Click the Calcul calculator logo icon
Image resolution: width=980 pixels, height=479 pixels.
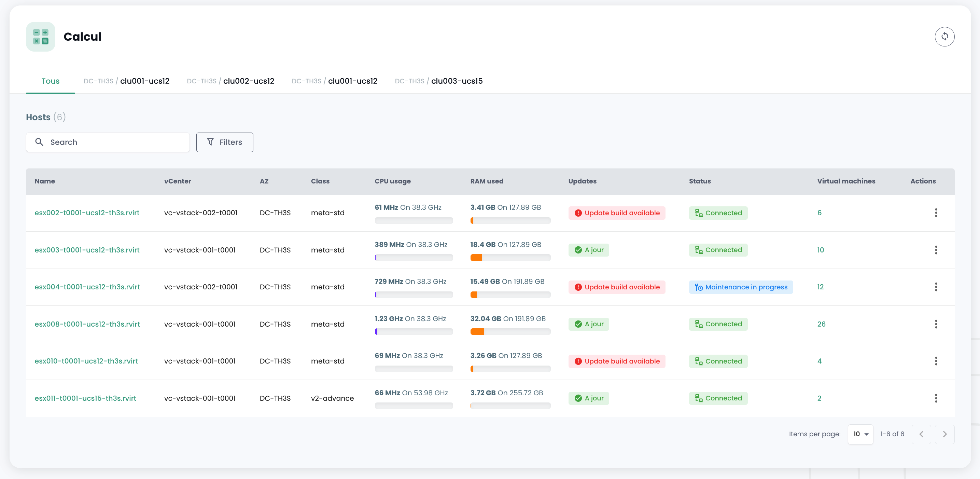[x=40, y=37]
